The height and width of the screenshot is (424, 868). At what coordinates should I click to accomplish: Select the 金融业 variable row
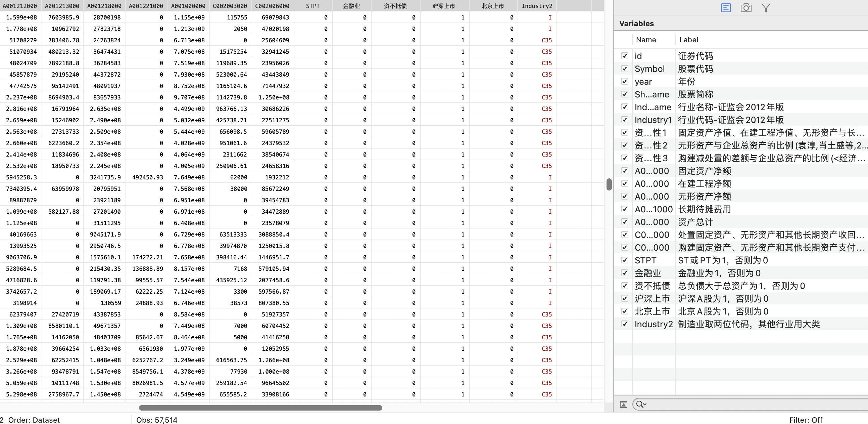pos(647,273)
